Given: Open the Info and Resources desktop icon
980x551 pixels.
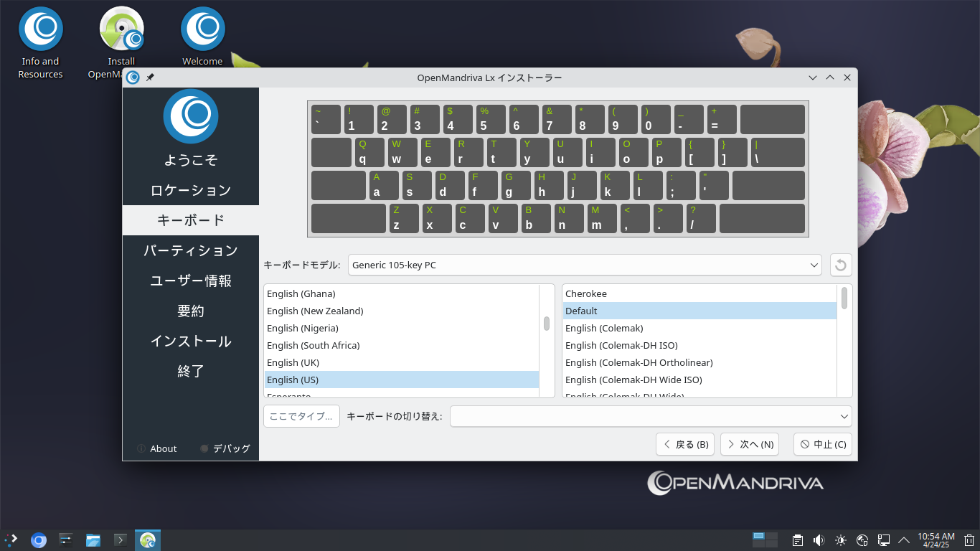Looking at the screenshot, I should [x=41, y=43].
